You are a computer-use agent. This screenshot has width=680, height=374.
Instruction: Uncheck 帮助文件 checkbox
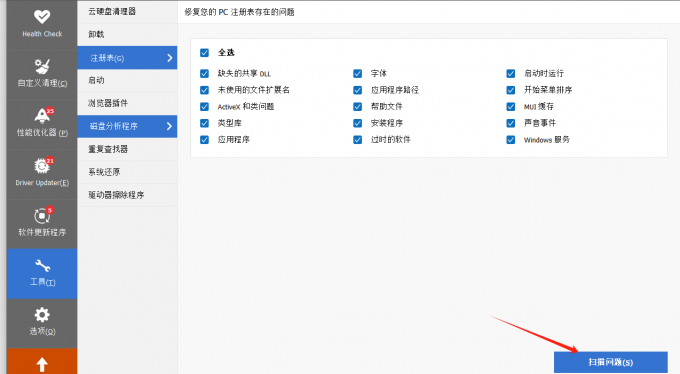pyautogui.click(x=357, y=107)
